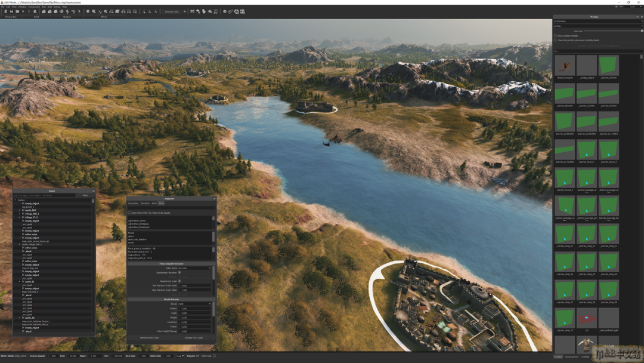The height and width of the screenshot is (363, 644).
Task: Click Remove Flora Type button
Action: [x=149, y=337]
